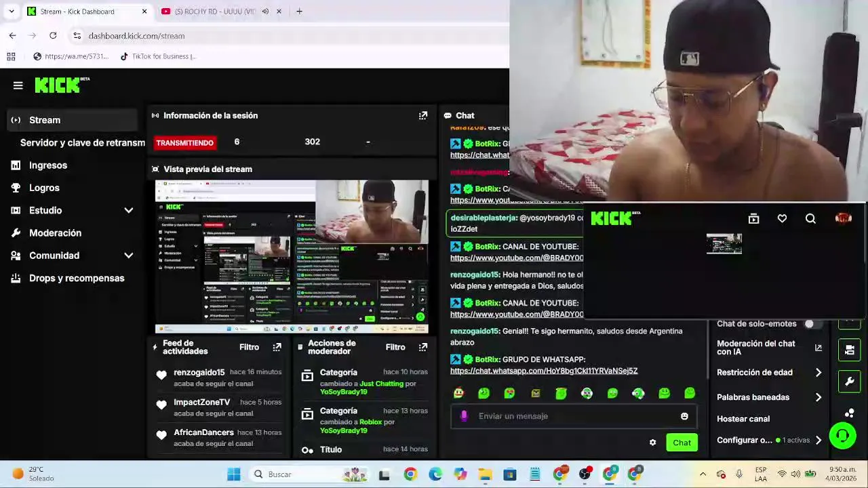Image resolution: width=868 pixels, height=488 pixels.
Task: Open Restricción de edad settings chevron
Action: point(818,372)
